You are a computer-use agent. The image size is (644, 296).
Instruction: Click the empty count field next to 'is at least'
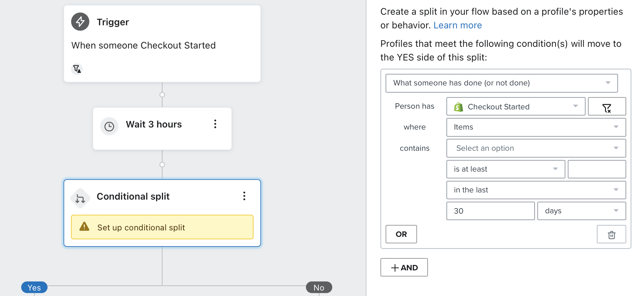pos(597,169)
